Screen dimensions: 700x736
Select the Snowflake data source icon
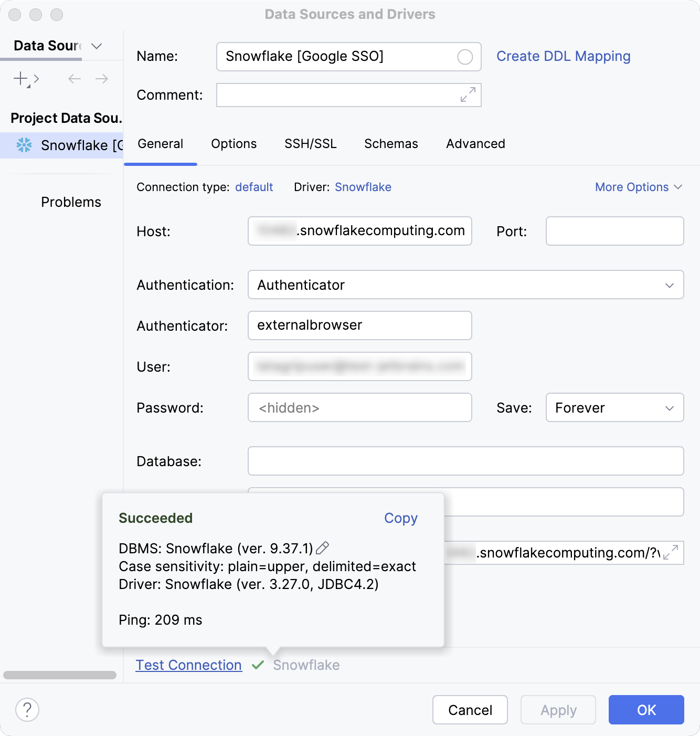point(23,145)
